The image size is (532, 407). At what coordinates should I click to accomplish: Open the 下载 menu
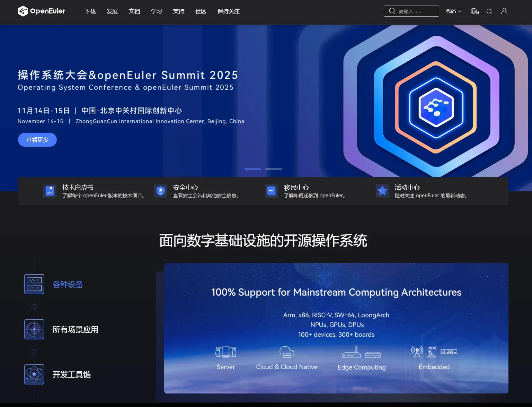click(90, 11)
